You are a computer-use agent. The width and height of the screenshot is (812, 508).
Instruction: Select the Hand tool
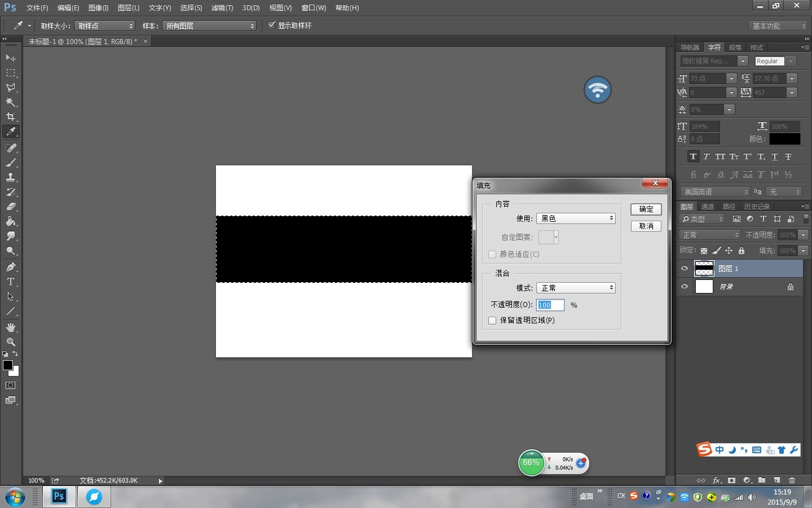click(x=11, y=327)
